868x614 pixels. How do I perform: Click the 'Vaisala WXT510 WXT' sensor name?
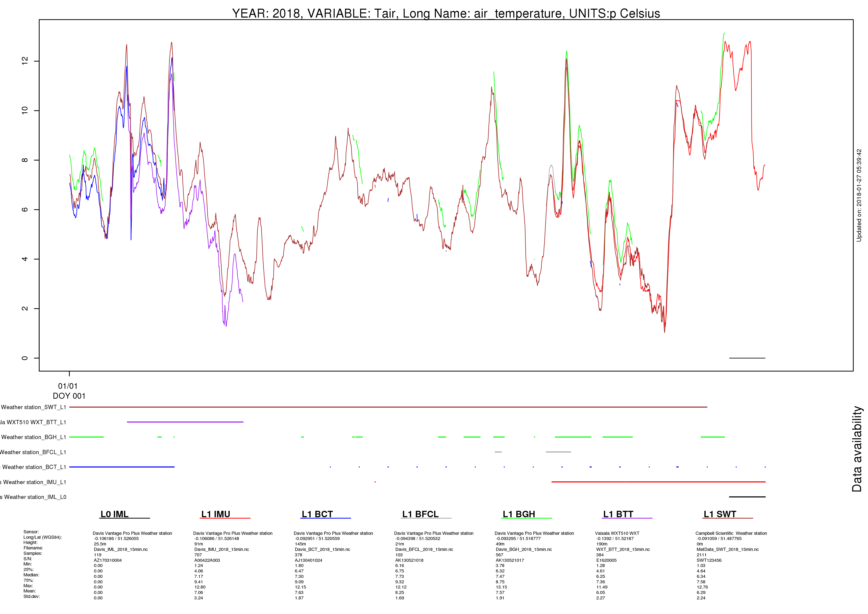tap(617, 534)
